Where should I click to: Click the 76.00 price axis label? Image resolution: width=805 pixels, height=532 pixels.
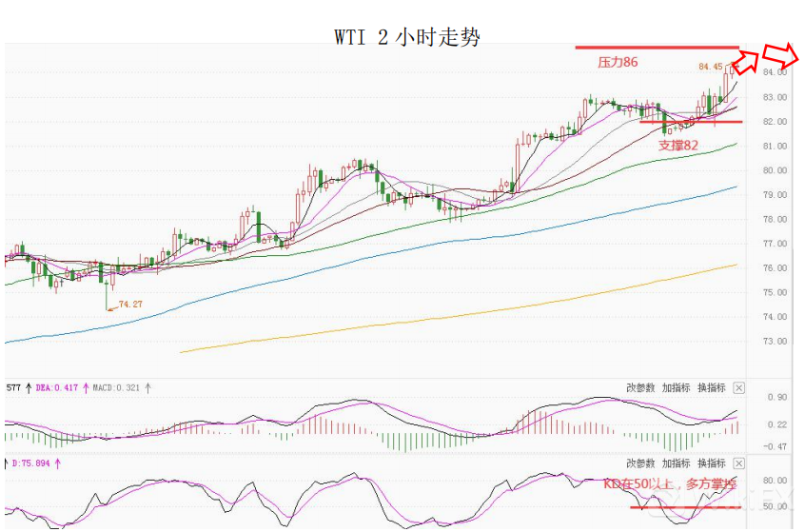point(775,268)
